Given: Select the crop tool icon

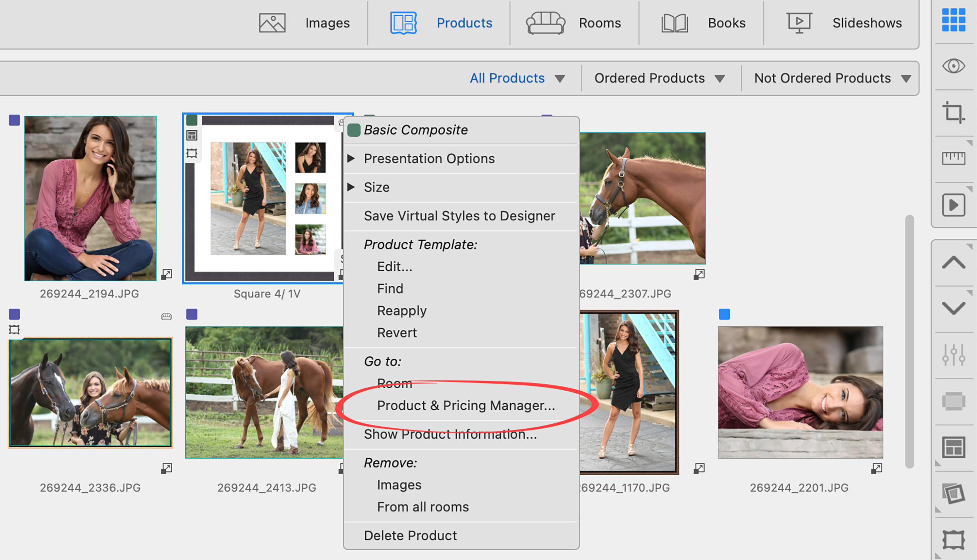Looking at the screenshot, I should click(953, 112).
